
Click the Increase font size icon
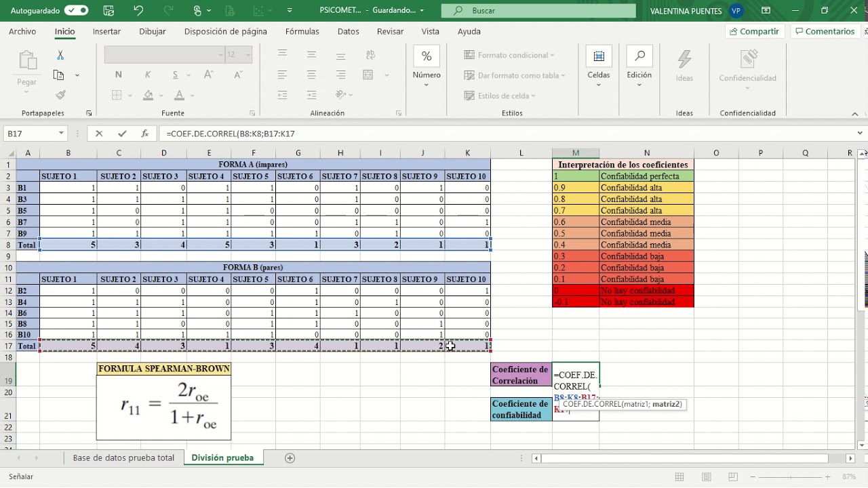210,75
